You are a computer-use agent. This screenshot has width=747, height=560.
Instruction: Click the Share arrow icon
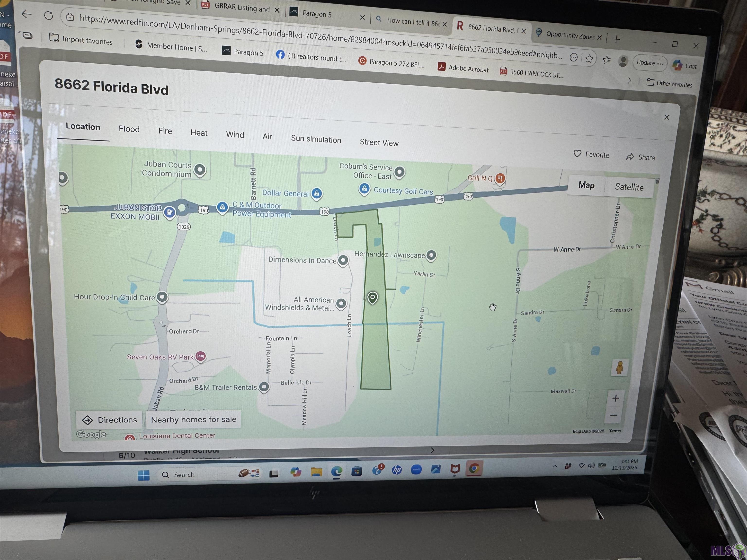(630, 157)
